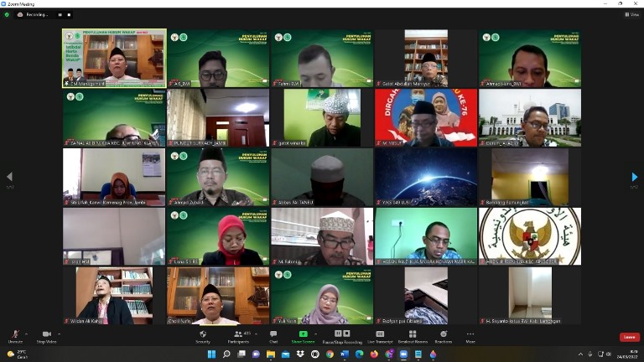Screen dimensions: 644x362
Task: Select red hijab participant video tile
Action: [218, 236]
